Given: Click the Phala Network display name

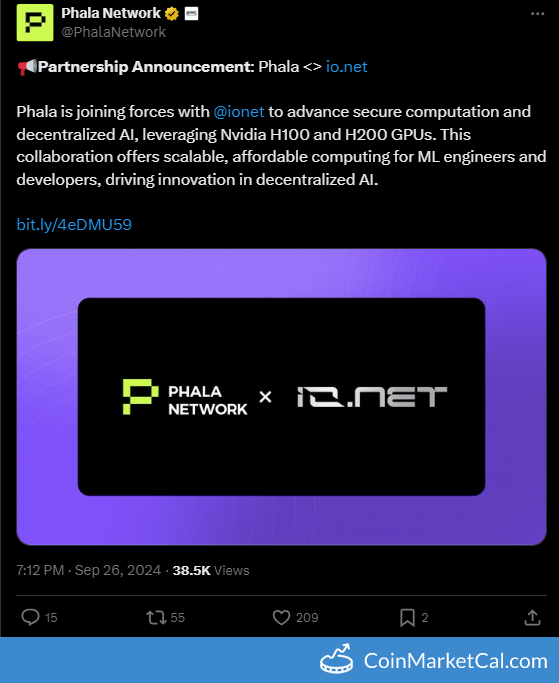Looking at the screenshot, I should (x=111, y=14).
